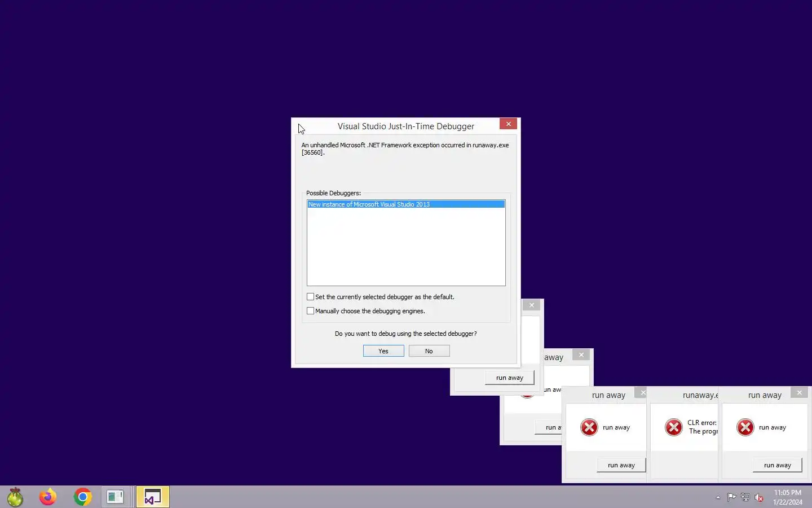Select 'New instance of Microsoft Visual Studio 2013'
Image resolution: width=812 pixels, height=508 pixels.
click(406, 204)
